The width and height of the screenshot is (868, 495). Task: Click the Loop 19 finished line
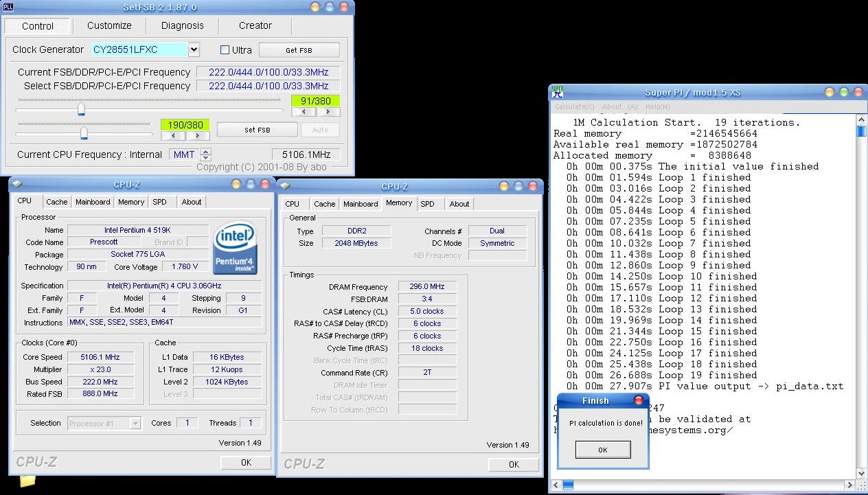(663, 375)
